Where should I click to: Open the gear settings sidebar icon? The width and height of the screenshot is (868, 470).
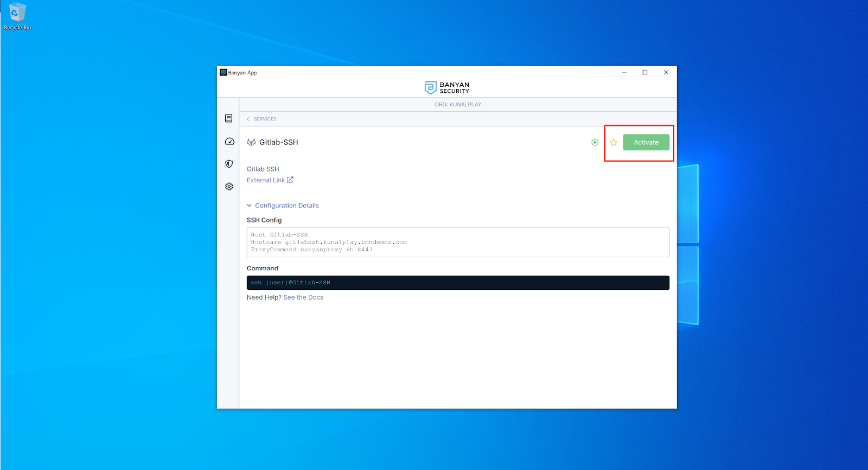229,186
